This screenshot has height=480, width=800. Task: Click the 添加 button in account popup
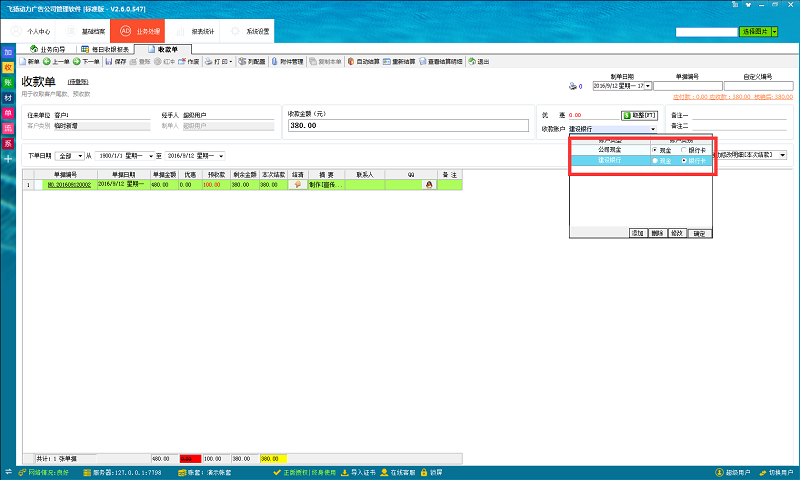tap(636, 233)
